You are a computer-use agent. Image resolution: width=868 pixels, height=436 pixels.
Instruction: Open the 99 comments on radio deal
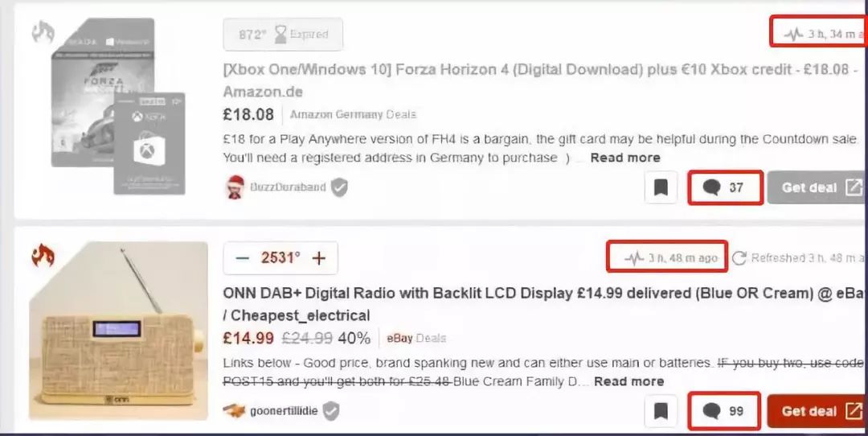pyautogui.click(x=725, y=411)
